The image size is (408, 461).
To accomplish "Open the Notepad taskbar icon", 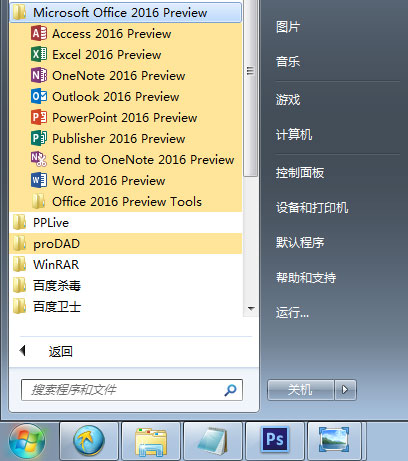I will [213, 441].
